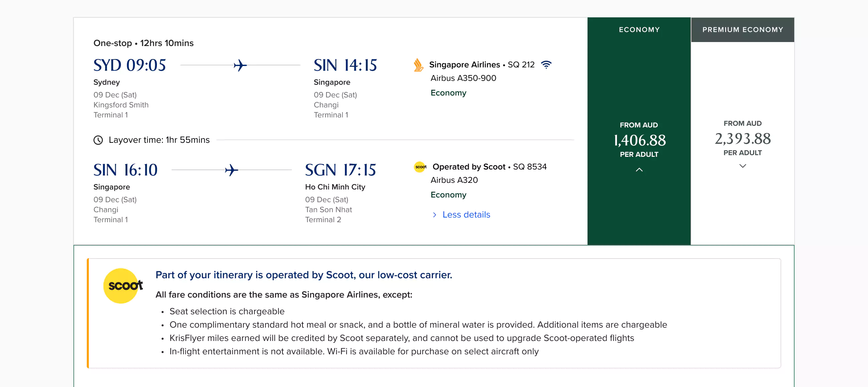Click the Sydney origin city name

click(106, 82)
